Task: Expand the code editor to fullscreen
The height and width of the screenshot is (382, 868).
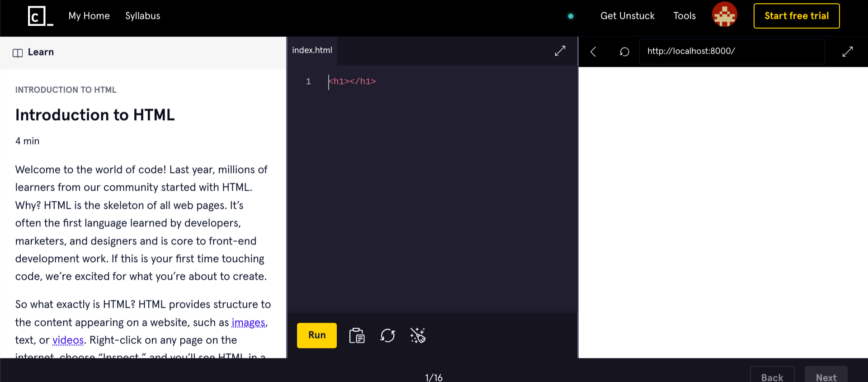Action: click(x=560, y=51)
